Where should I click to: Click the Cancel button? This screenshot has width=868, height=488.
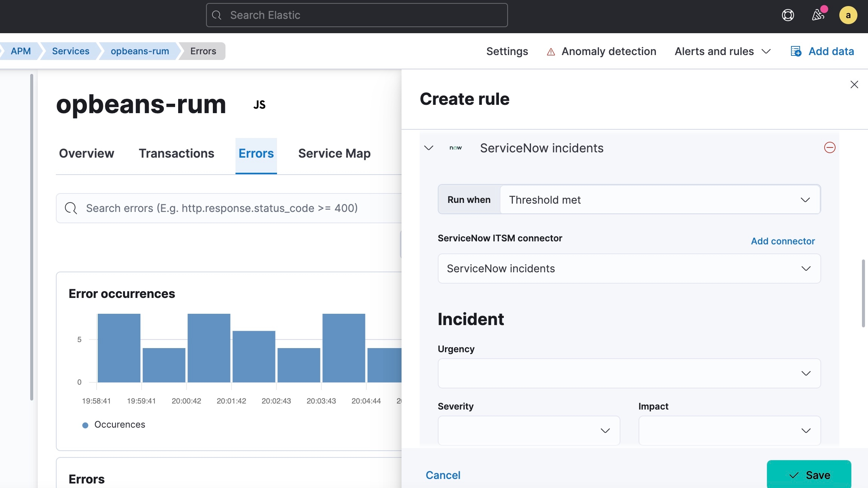443,475
